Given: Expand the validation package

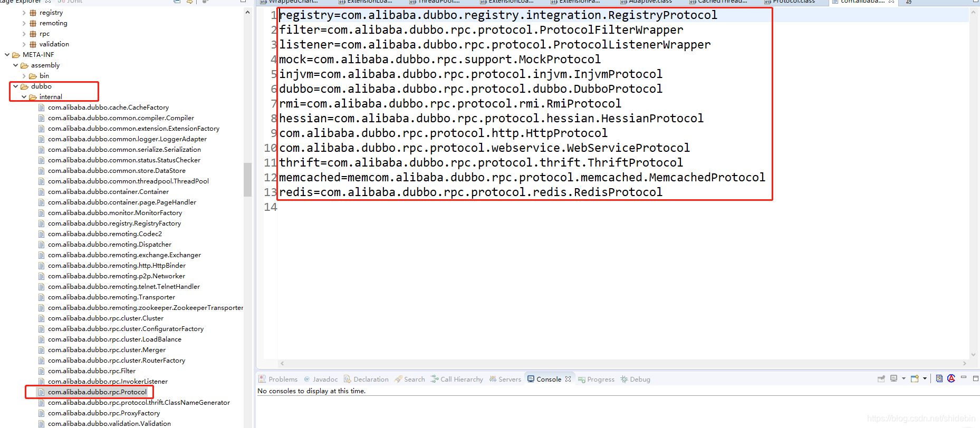Looking at the screenshot, I should 24,44.
